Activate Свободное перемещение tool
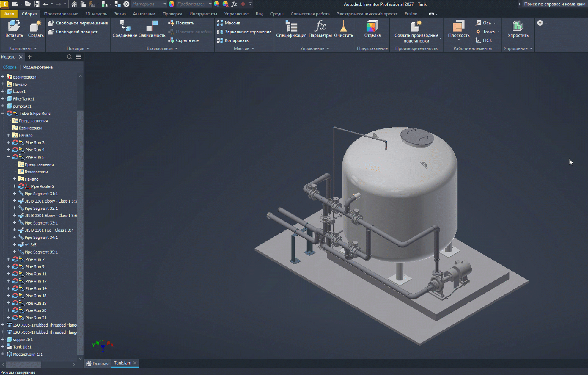This screenshot has width=588, height=375. click(x=78, y=23)
